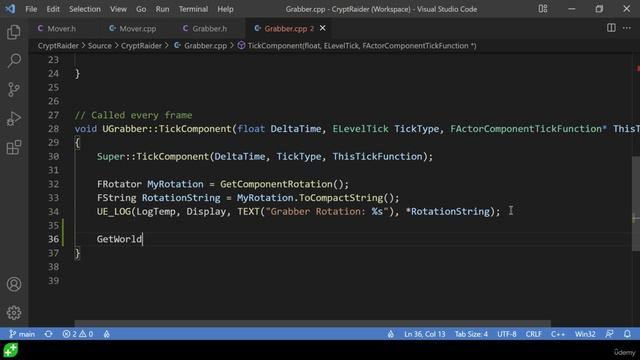Click line number 32 in gutter
The image size is (640, 360).
point(53,184)
